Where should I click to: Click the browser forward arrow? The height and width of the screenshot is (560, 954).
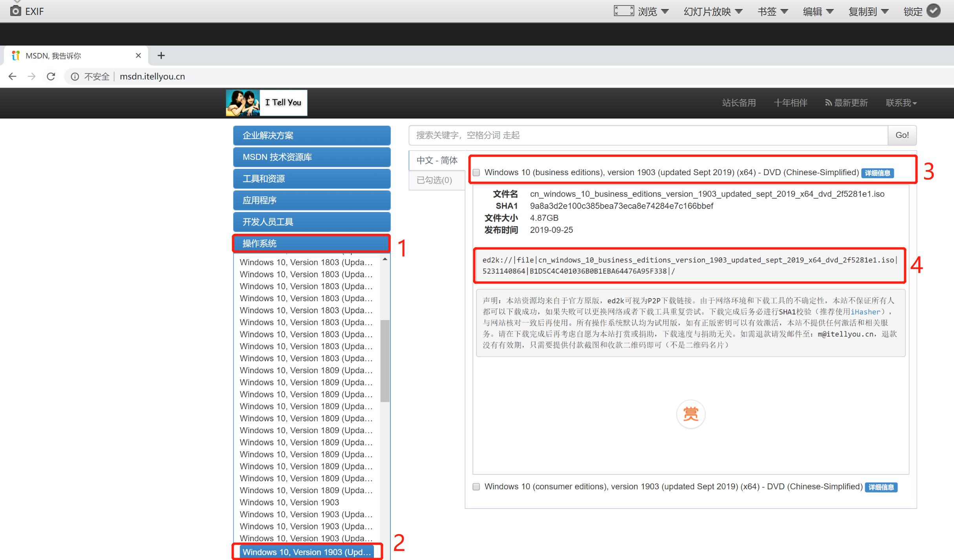pyautogui.click(x=32, y=77)
